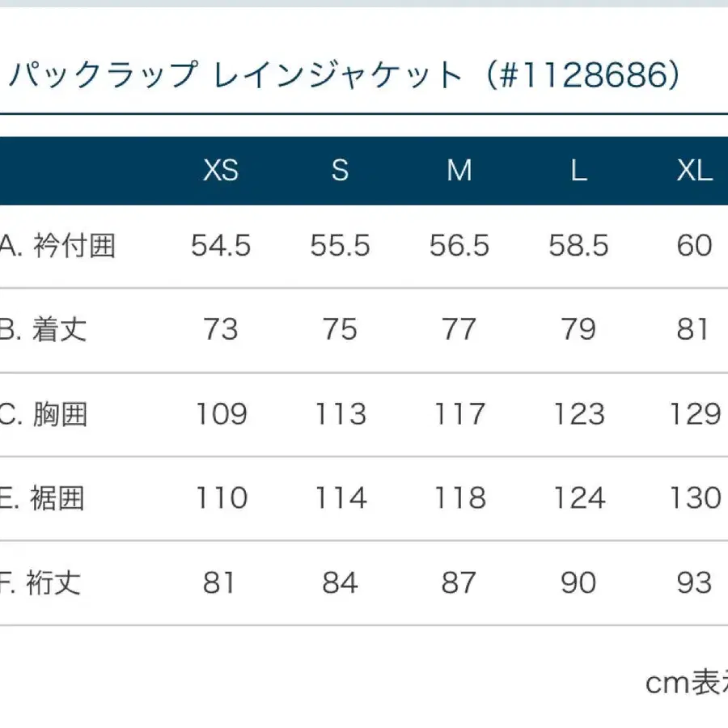Click the A. 衿付囲 row label
The height and width of the screenshot is (728, 728).
click(58, 246)
